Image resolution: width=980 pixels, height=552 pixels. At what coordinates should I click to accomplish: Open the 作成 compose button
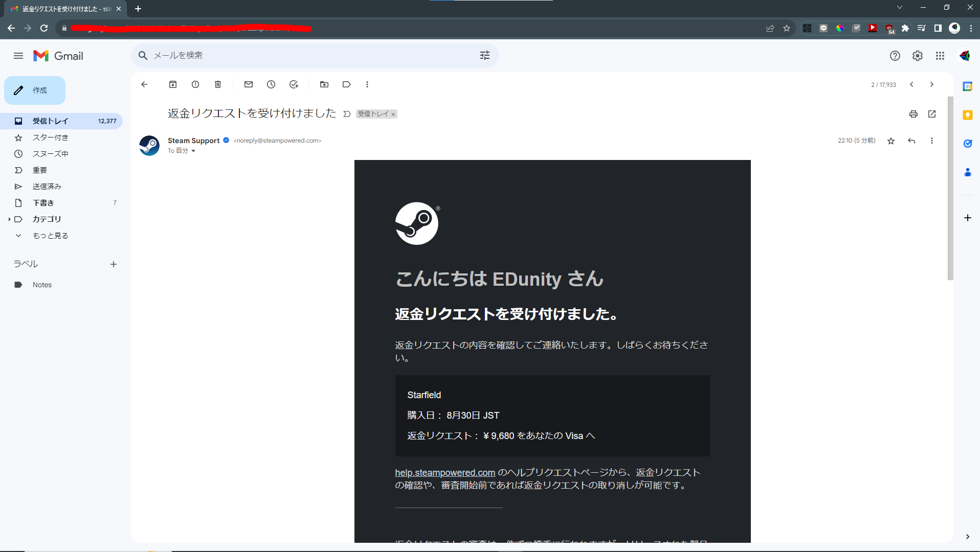click(x=36, y=90)
